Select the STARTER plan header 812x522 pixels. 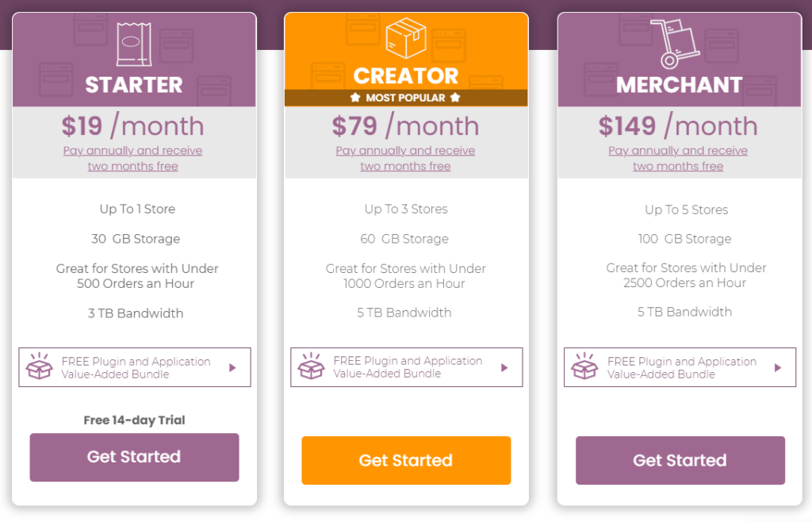click(x=134, y=85)
